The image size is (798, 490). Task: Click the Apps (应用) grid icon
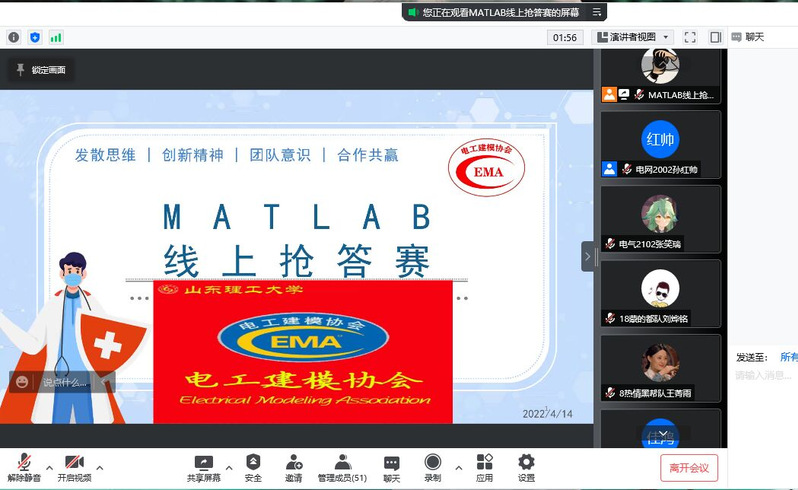pos(484,463)
